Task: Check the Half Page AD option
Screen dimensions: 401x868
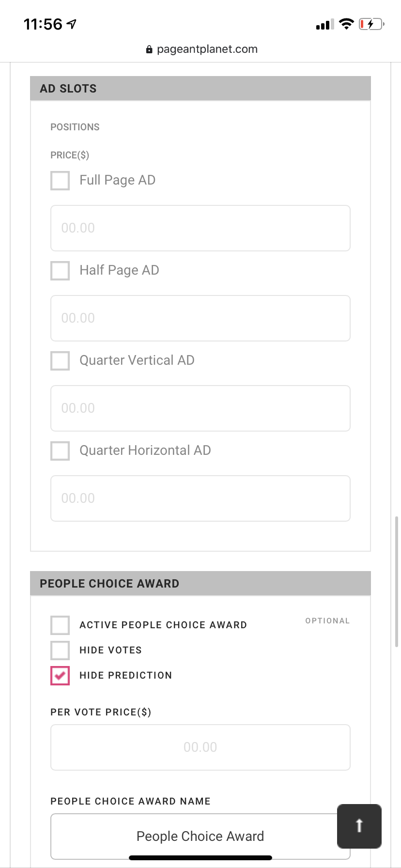Action: click(60, 271)
